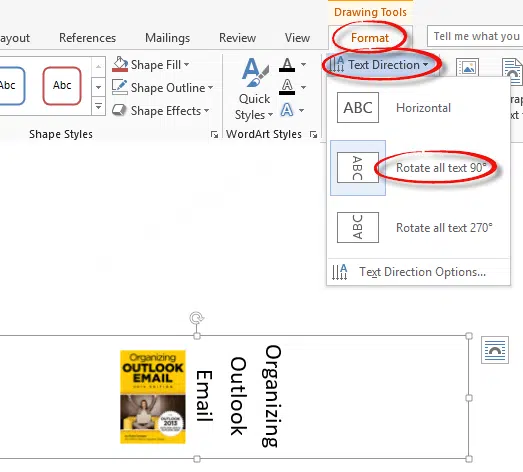
Task: Choose Rotate all text 270° option
Action: (418, 227)
